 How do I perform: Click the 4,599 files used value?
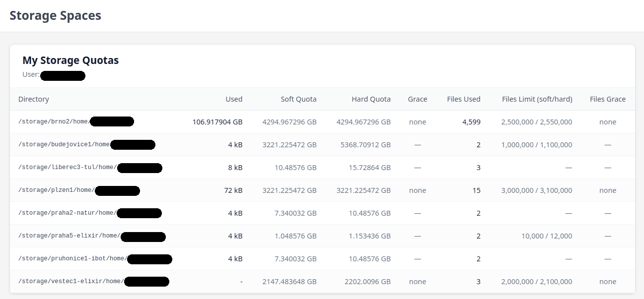471,122
